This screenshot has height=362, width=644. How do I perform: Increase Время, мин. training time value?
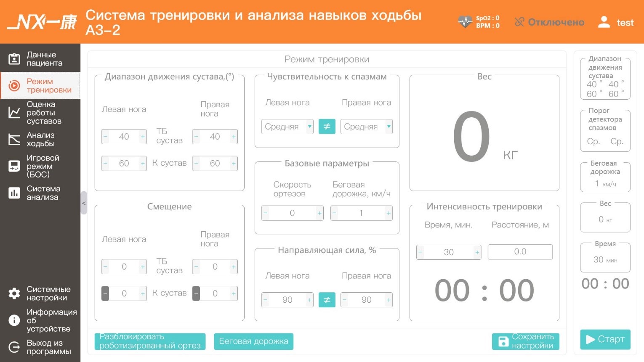click(477, 252)
